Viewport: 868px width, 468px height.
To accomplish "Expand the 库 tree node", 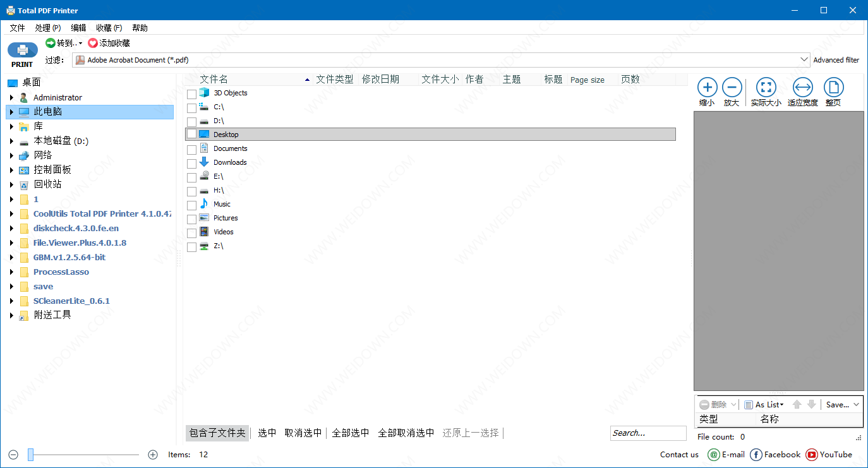I will tap(11, 126).
